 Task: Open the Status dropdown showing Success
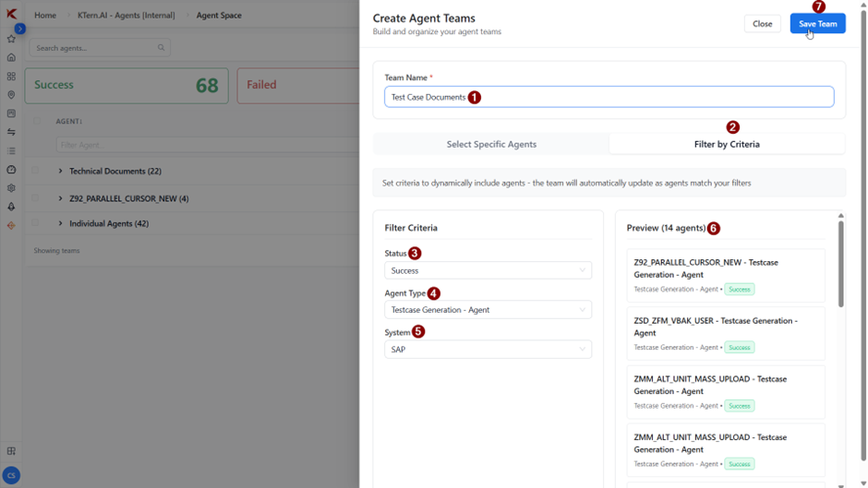(488, 270)
